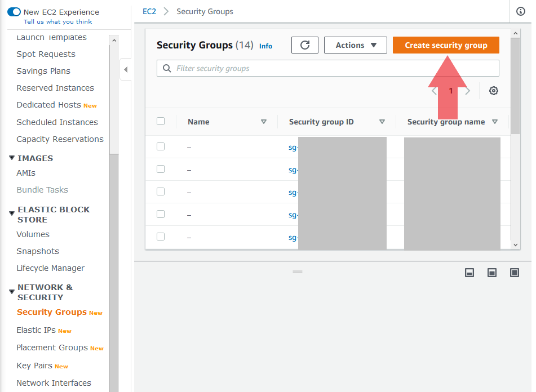Image resolution: width=536 pixels, height=392 pixels.
Task: Open Snapshots in sidebar
Action: pyautogui.click(x=38, y=251)
